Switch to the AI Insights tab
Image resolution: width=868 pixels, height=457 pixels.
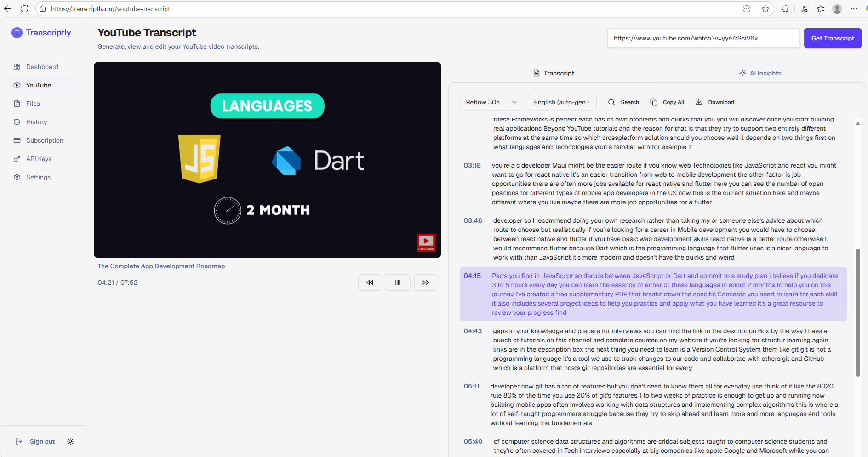coord(760,73)
